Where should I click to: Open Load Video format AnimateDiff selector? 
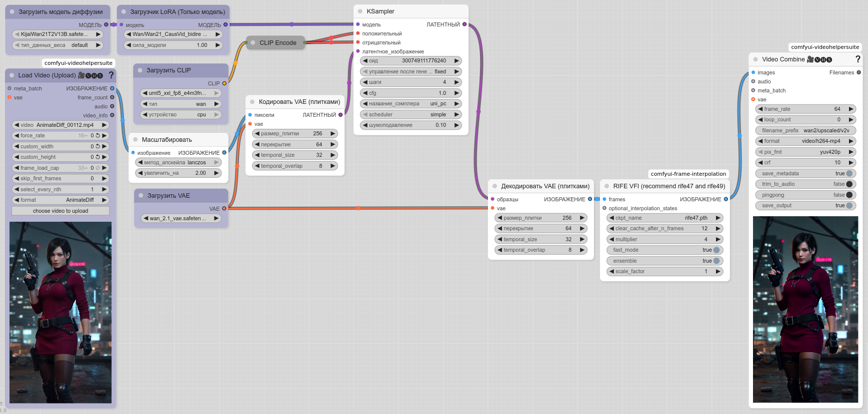coord(60,200)
